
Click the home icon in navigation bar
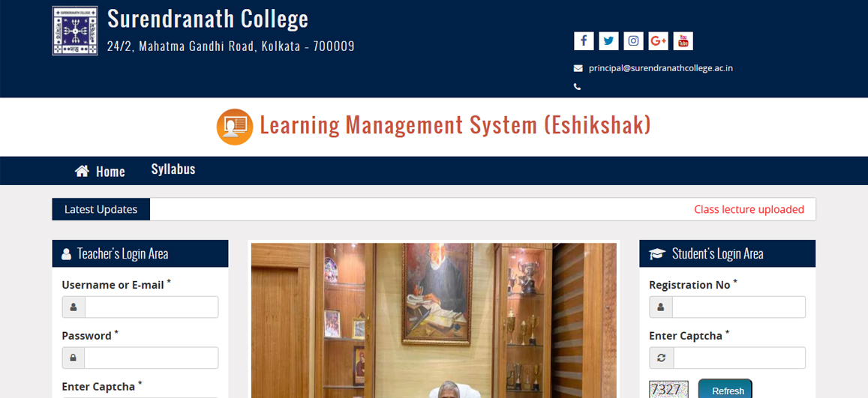pyautogui.click(x=82, y=172)
